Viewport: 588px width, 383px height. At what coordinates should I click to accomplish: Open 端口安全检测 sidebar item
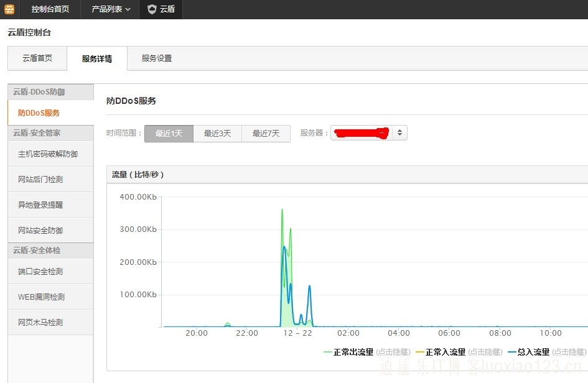click(50, 271)
